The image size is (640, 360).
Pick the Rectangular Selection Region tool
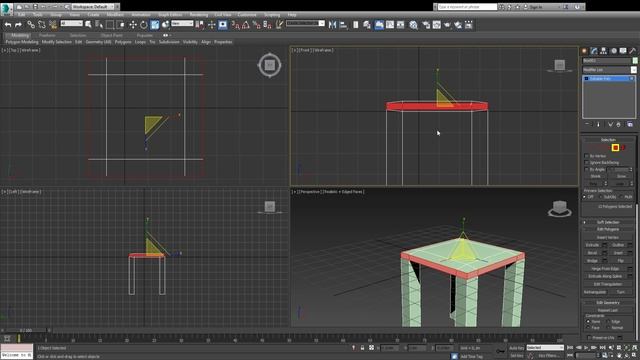coord(110,25)
